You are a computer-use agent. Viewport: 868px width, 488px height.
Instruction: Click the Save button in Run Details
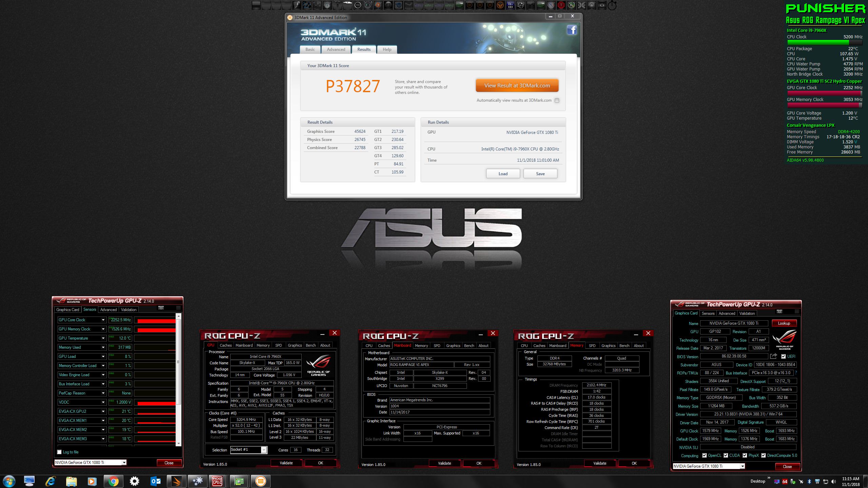(540, 174)
